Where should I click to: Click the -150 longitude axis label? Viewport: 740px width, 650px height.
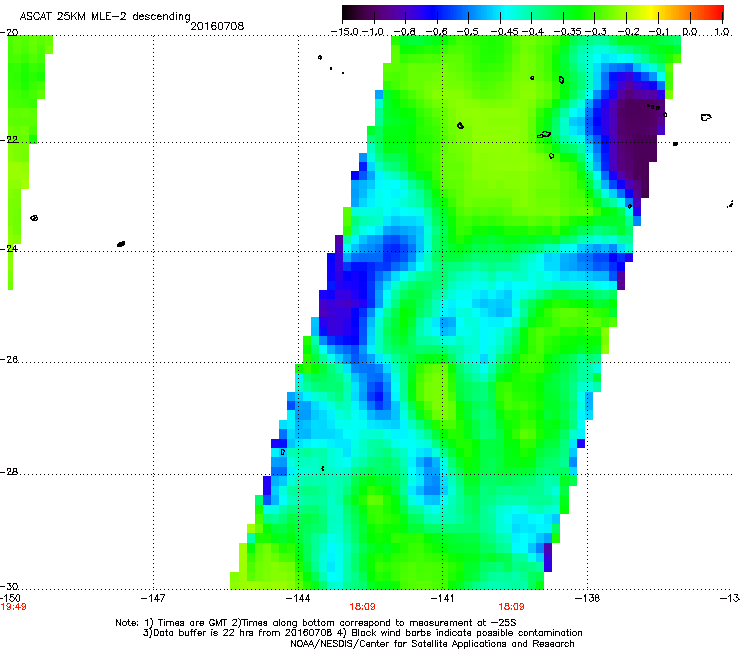[x=10, y=598]
